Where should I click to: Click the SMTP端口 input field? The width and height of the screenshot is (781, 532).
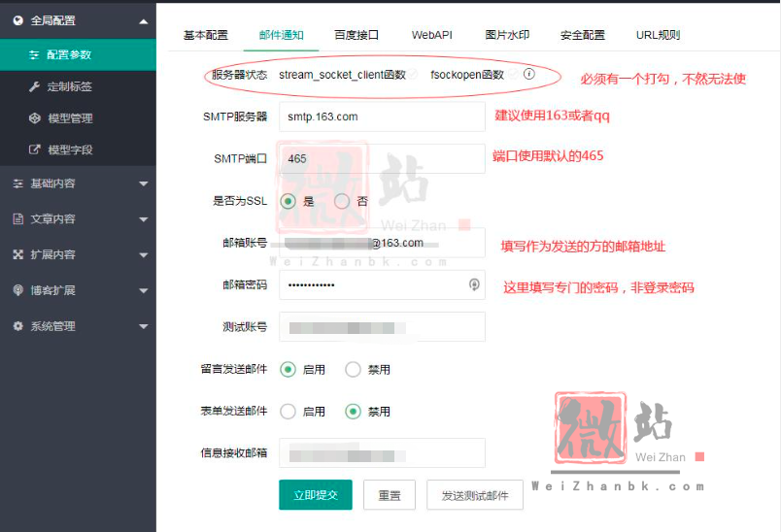click(x=382, y=159)
